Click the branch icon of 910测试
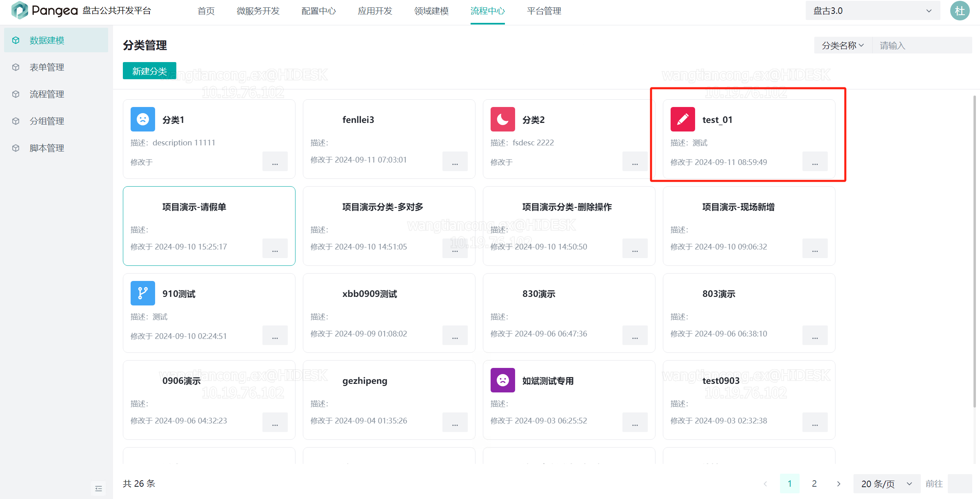980x499 pixels. pos(143,293)
